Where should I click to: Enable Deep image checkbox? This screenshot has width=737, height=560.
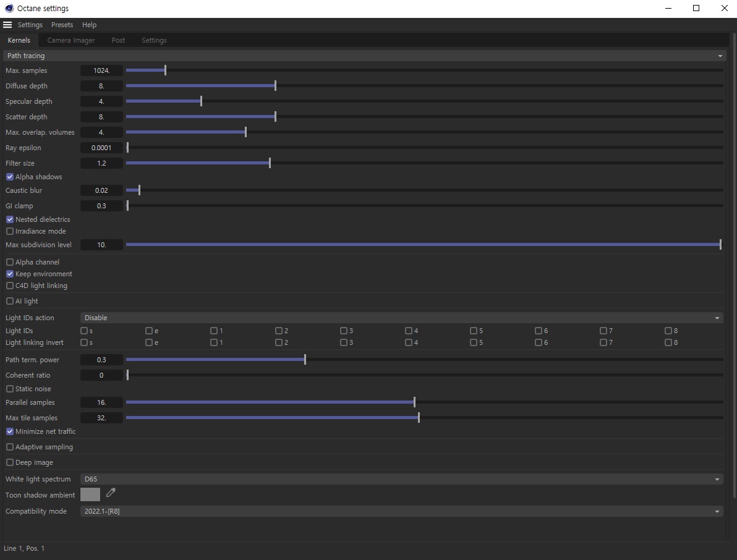point(10,462)
